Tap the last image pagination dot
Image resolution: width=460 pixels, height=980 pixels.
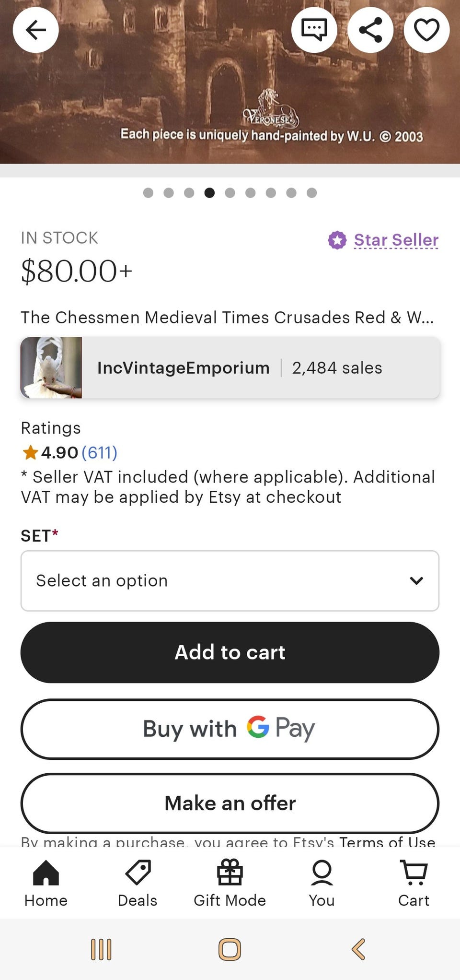click(x=312, y=193)
